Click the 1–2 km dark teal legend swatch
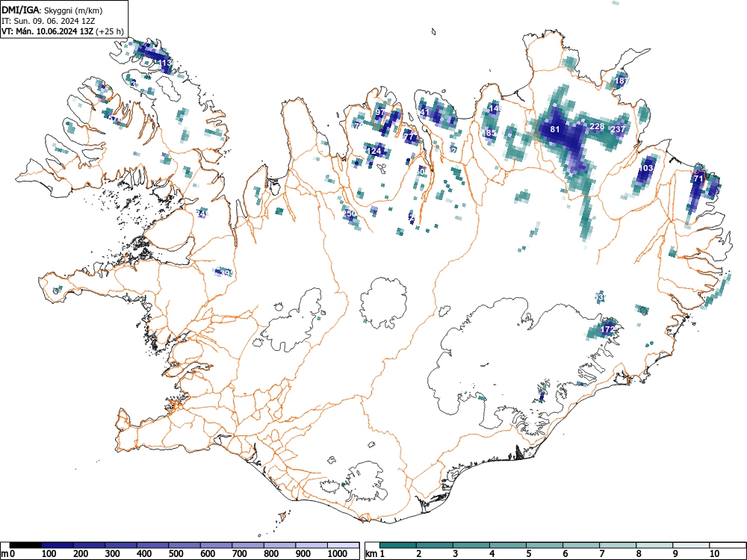Image resolution: width=747 pixels, height=560 pixels. click(x=398, y=545)
